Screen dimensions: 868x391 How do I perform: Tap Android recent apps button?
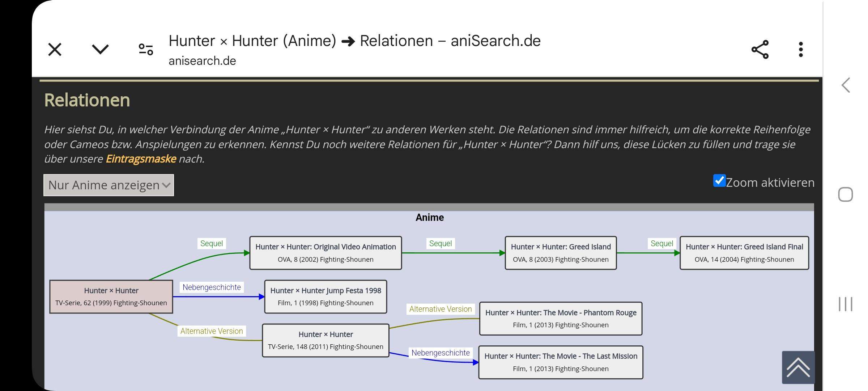(845, 304)
